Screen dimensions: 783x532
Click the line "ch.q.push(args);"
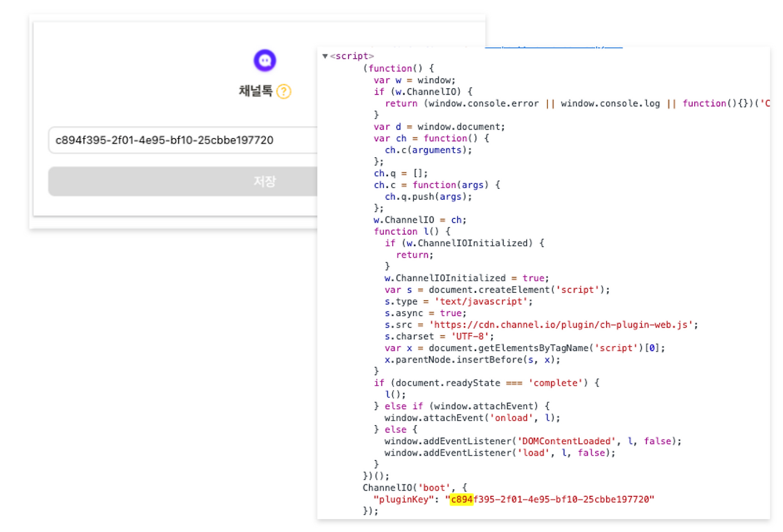(429, 197)
